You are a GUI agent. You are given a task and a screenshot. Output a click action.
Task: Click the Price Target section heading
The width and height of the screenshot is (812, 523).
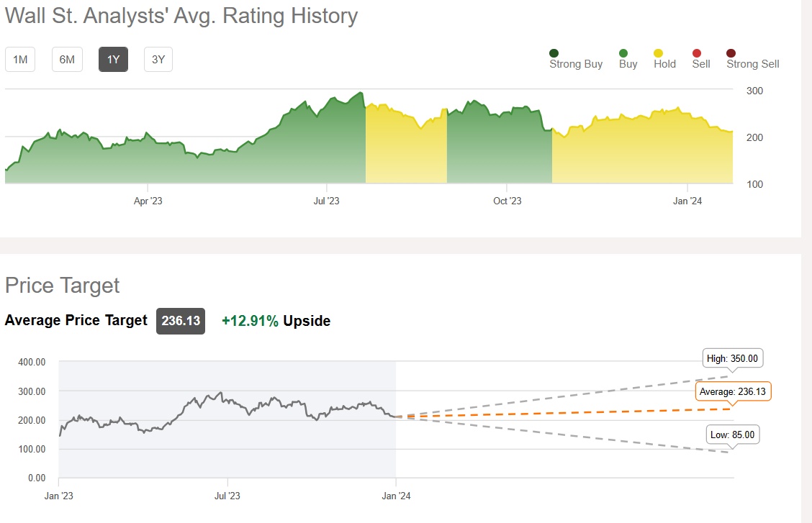[x=63, y=286]
